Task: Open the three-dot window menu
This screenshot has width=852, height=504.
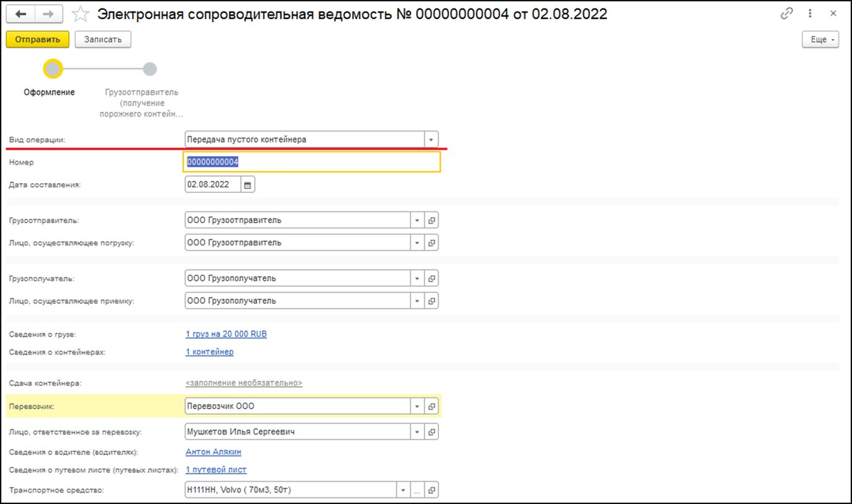Action: point(810,13)
